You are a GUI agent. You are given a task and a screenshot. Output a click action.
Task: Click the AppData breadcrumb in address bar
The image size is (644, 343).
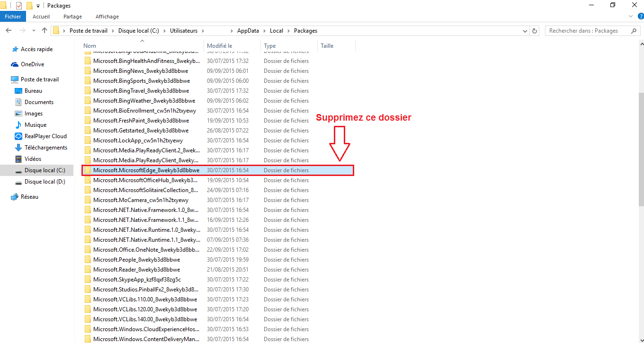point(248,31)
